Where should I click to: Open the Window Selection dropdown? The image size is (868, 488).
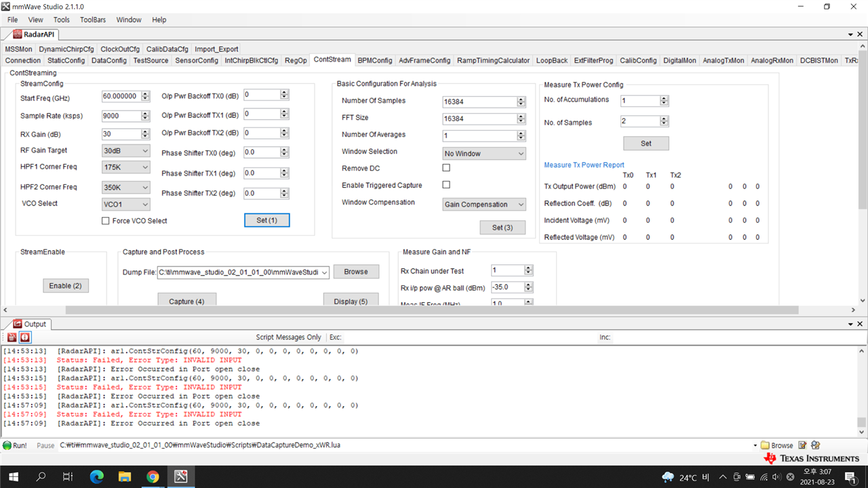point(484,153)
